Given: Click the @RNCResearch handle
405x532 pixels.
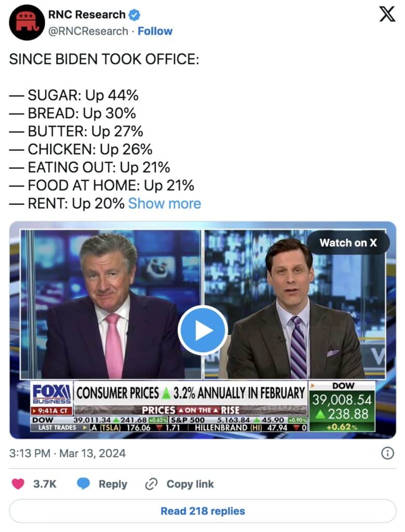Looking at the screenshot, I should (88, 31).
